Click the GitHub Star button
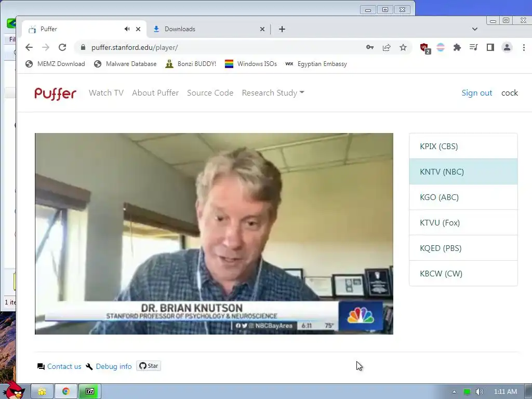532x399 pixels. [x=149, y=366]
